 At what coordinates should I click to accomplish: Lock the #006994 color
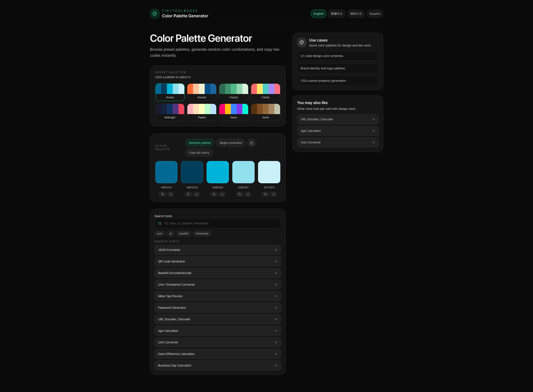[x=171, y=194]
